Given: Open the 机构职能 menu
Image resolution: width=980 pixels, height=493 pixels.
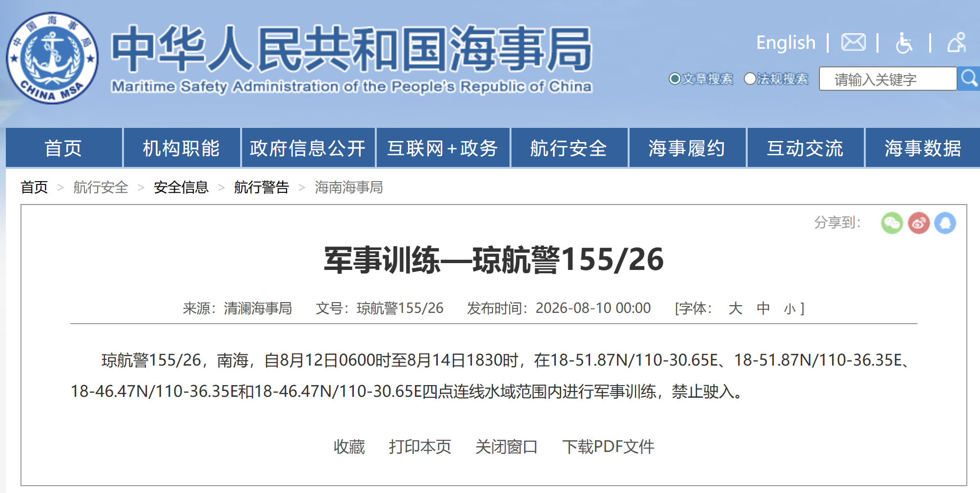Looking at the screenshot, I should (x=182, y=148).
